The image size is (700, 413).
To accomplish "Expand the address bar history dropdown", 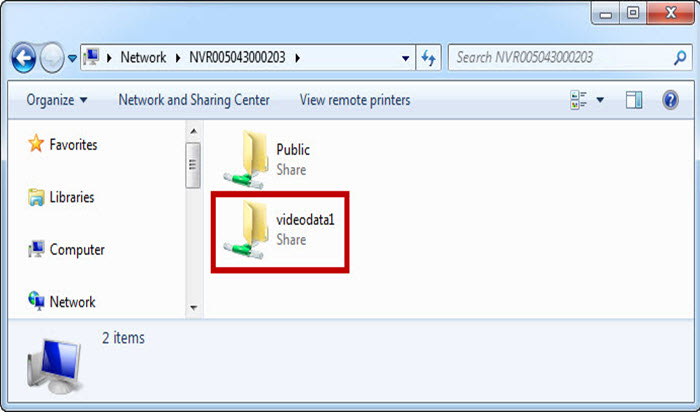I will (x=405, y=58).
